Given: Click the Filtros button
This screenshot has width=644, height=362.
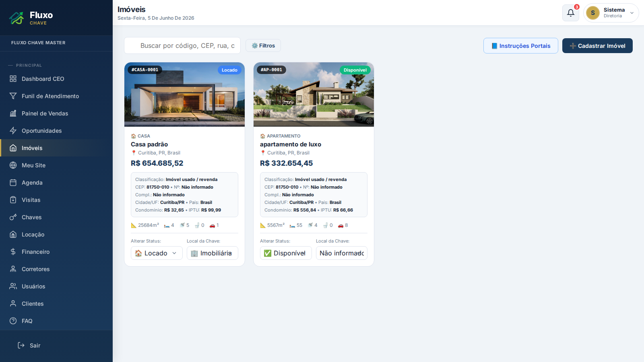Looking at the screenshot, I should 263,46.
